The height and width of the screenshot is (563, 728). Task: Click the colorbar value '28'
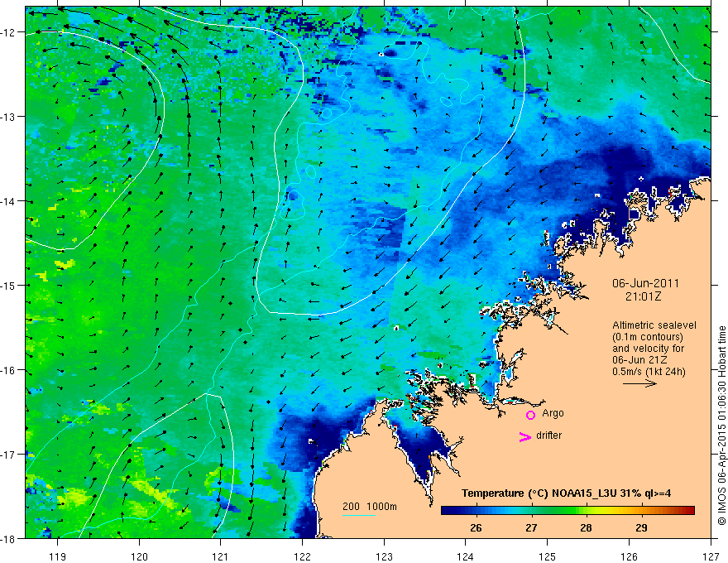pyautogui.click(x=586, y=527)
